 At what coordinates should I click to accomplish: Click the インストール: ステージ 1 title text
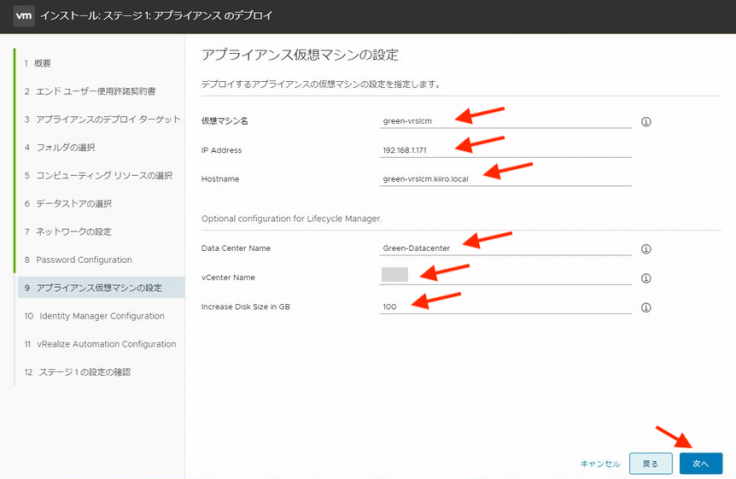(156, 15)
